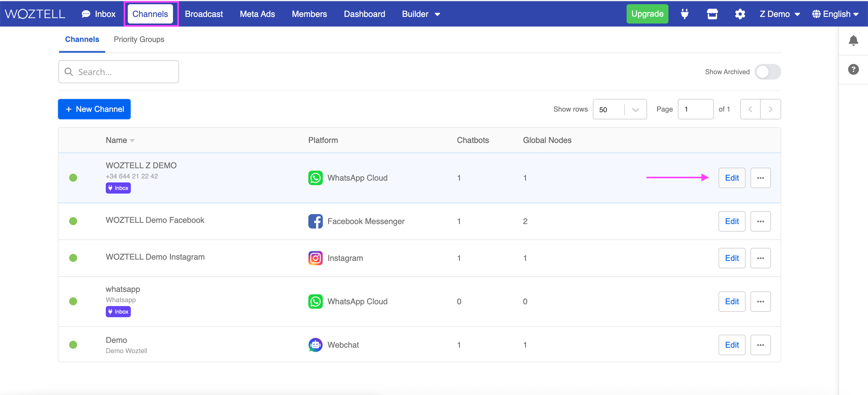The width and height of the screenshot is (868, 395).
Task: Open more options for Demo webchat channel
Action: point(760,345)
